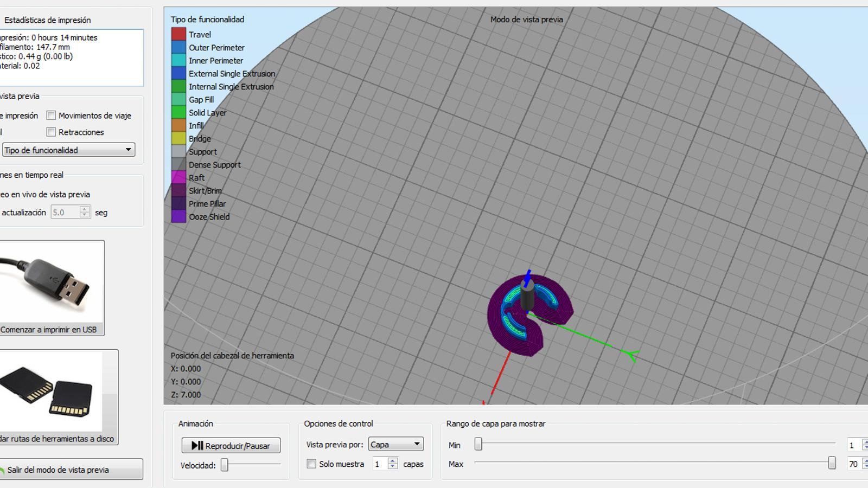
Task: Click the Velocidad slider handle
Action: tap(225, 465)
